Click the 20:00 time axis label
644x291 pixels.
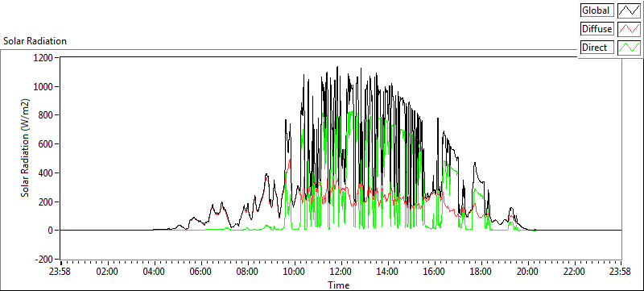point(527,272)
